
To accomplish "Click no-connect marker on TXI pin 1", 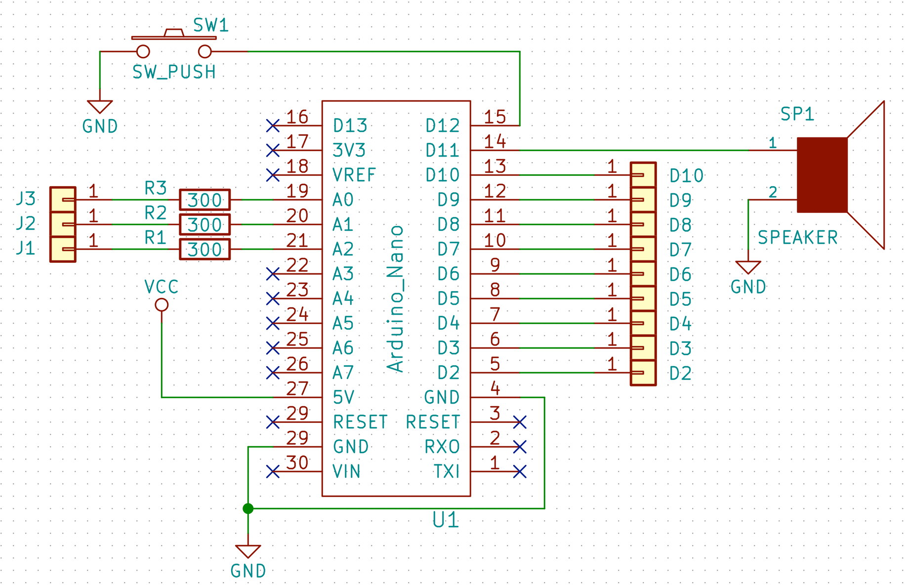I will pyautogui.click(x=520, y=471).
